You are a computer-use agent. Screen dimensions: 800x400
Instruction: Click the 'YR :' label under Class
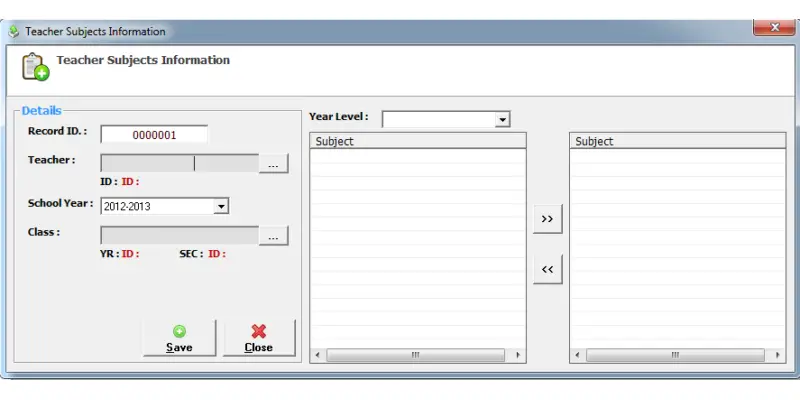[110, 254]
